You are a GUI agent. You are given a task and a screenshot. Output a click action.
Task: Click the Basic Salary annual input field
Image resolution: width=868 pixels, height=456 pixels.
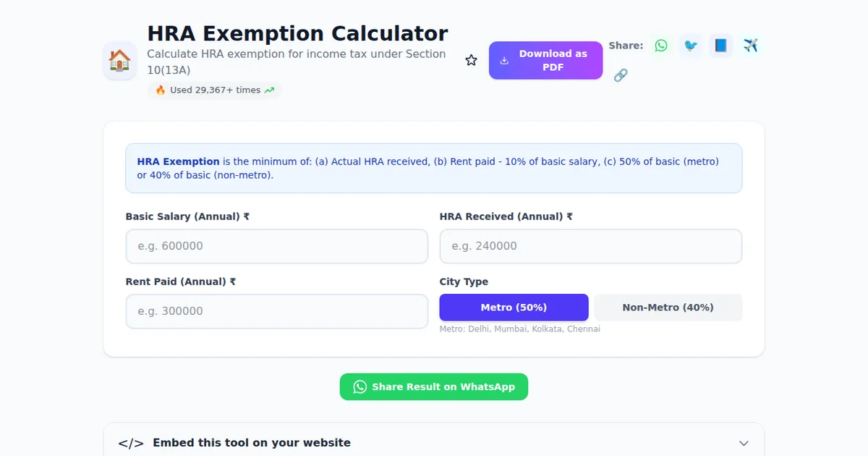point(277,246)
